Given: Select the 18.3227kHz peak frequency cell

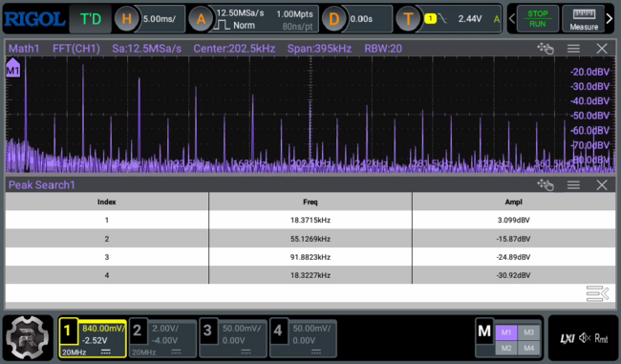Looking at the screenshot, I should (x=310, y=275).
